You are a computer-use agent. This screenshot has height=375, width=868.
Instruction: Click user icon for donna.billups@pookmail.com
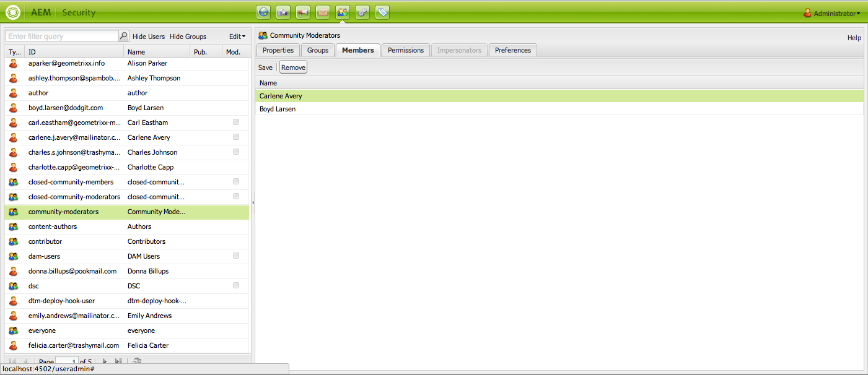[x=13, y=271]
